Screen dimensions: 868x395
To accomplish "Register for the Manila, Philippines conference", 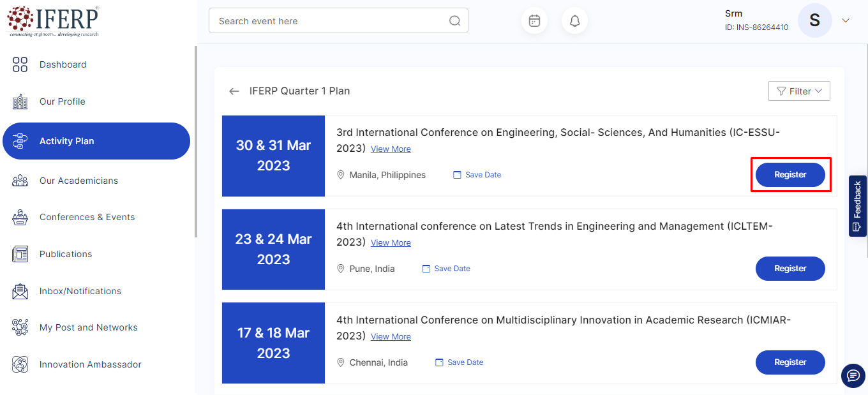I will point(790,175).
